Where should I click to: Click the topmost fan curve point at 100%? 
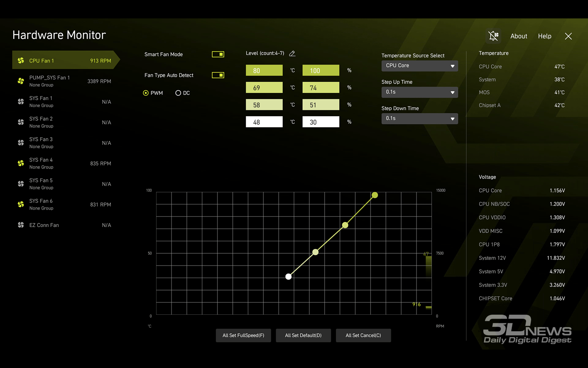tap(374, 195)
